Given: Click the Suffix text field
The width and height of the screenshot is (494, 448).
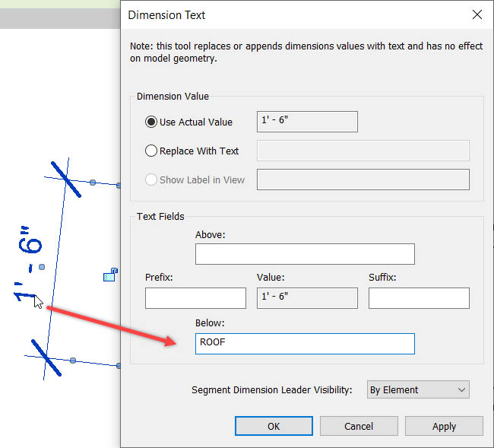Looking at the screenshot, I should click(419, 298).
